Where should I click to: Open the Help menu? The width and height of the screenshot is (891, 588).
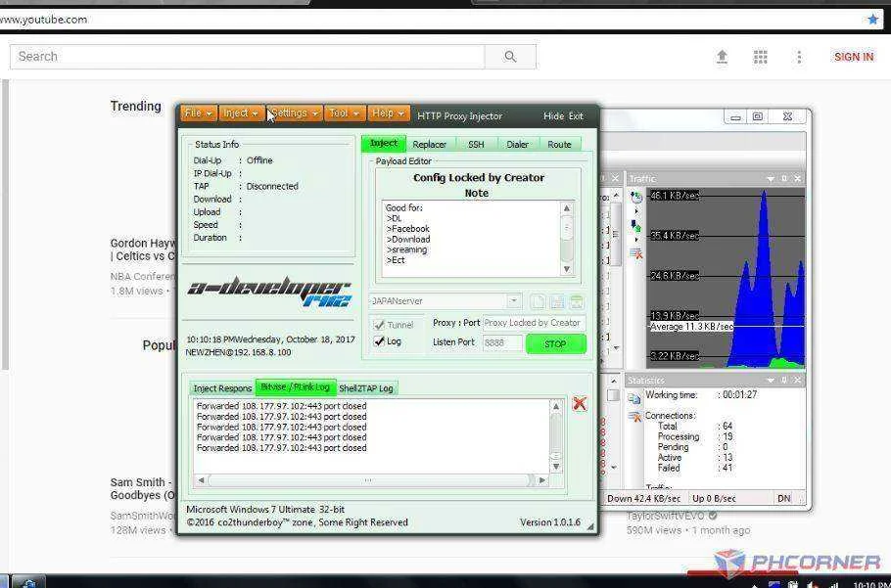[x=389, y=113]
